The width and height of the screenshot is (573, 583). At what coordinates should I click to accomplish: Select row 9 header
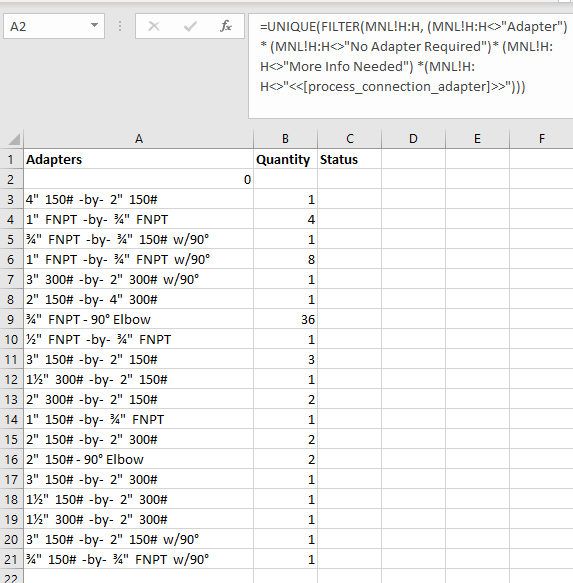(12, 319)
